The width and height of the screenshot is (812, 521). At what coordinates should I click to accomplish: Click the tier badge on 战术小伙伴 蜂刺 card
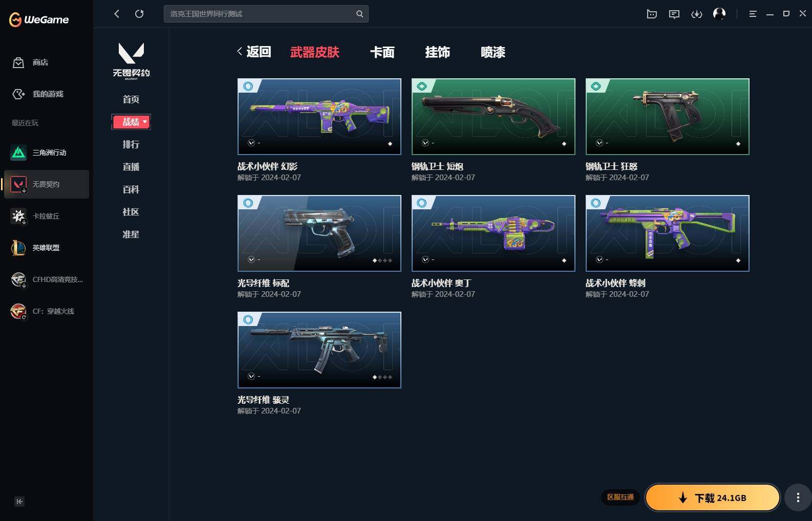pyautogui.click(x=596, y=203)
